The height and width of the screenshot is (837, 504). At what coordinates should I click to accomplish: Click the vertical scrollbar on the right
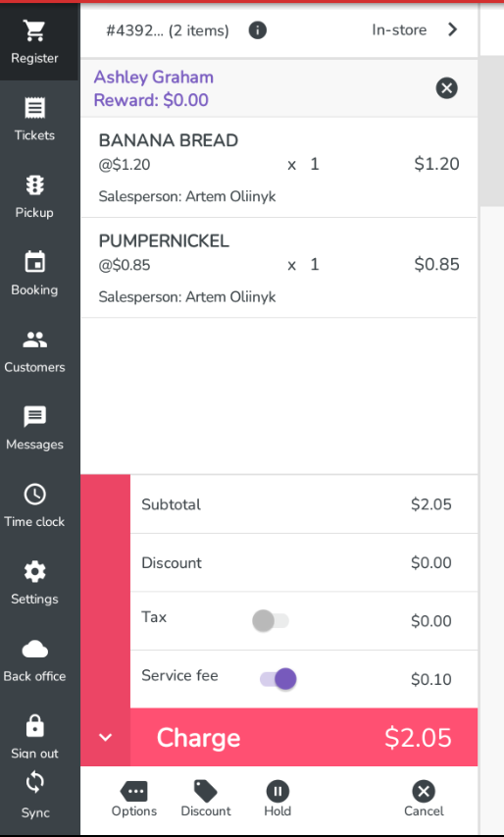click(x=491, y=131)
